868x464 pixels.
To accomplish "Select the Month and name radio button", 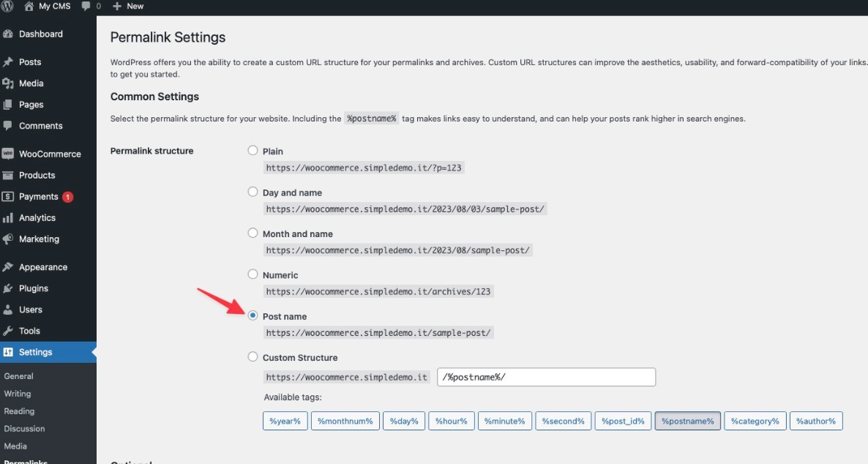I will (252, 233).
